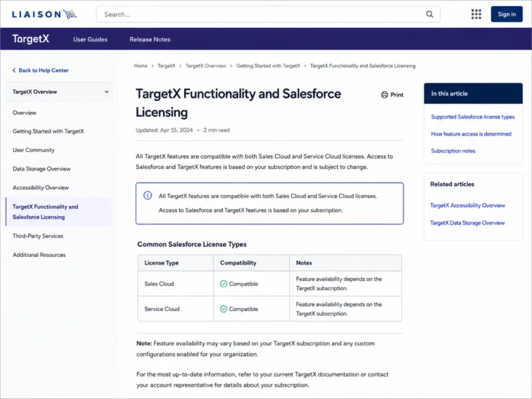Click the Sign in button
The height and width of the screenshot is (399, 532).
507,14
